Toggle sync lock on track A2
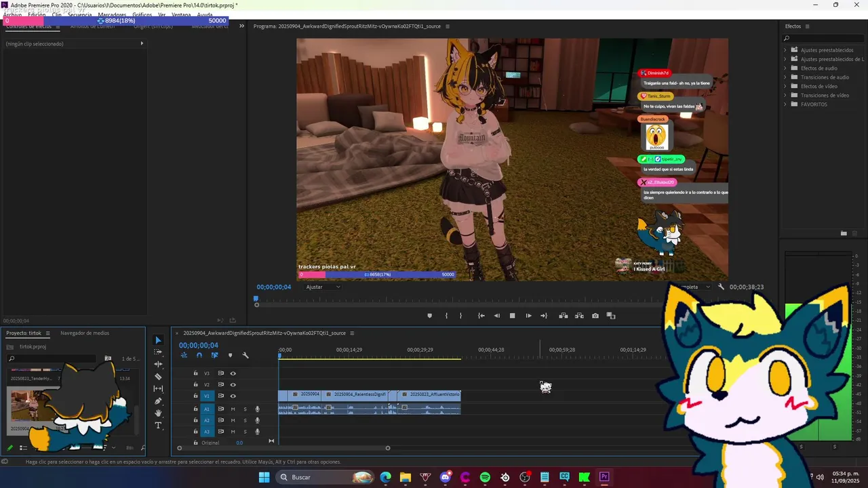Image resolution: width=868 pixels, height=488 pixels. click(220, 420)
